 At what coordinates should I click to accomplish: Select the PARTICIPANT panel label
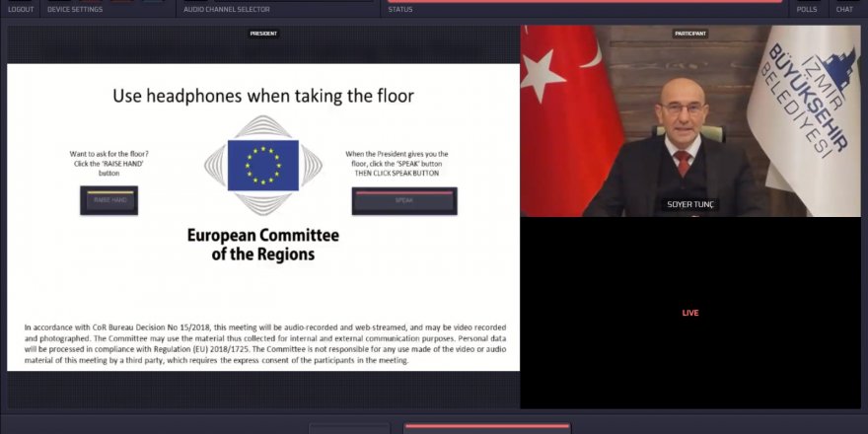tap(690, 34)
